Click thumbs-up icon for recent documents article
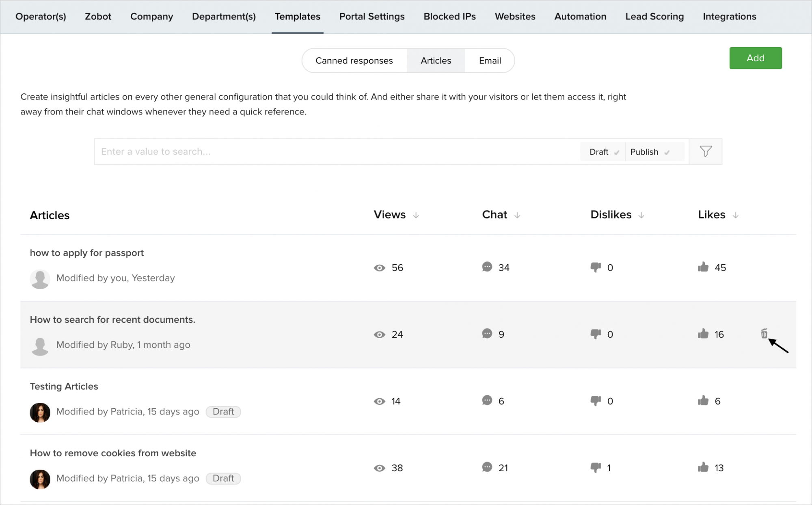Image resolution: width=812 pixels, height=505 pixels. pyautogui.click(x=703, y=334)
